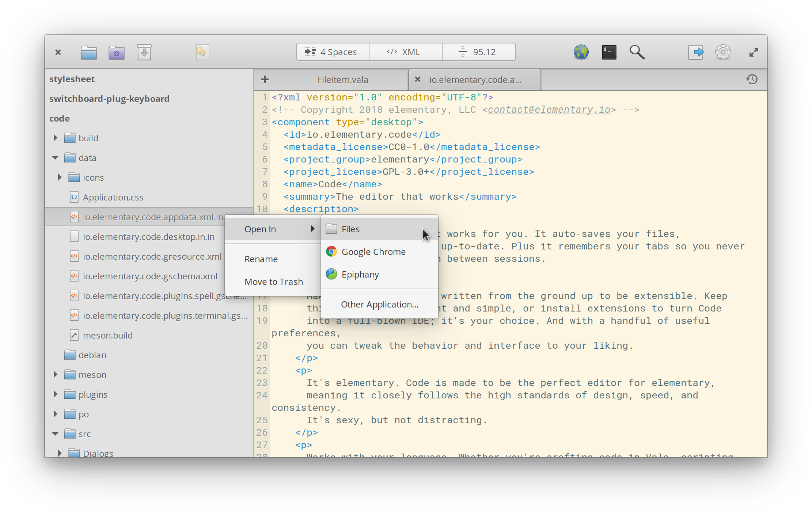Click the share export arrow icon
The height and width of the screenshot is (512, 812).
[695, 52]
